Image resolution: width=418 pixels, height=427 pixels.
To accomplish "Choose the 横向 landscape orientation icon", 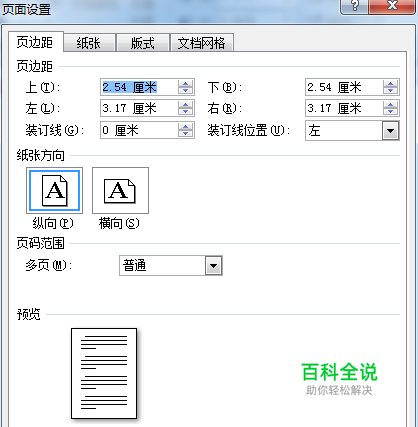I will click(x=120, y=191).
